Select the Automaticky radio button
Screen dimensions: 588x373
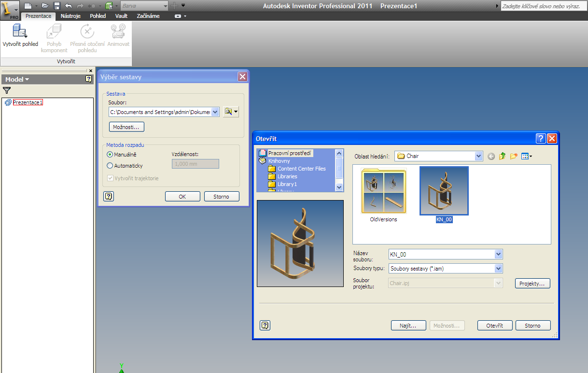pyautogui.click(x=110, y=166)
